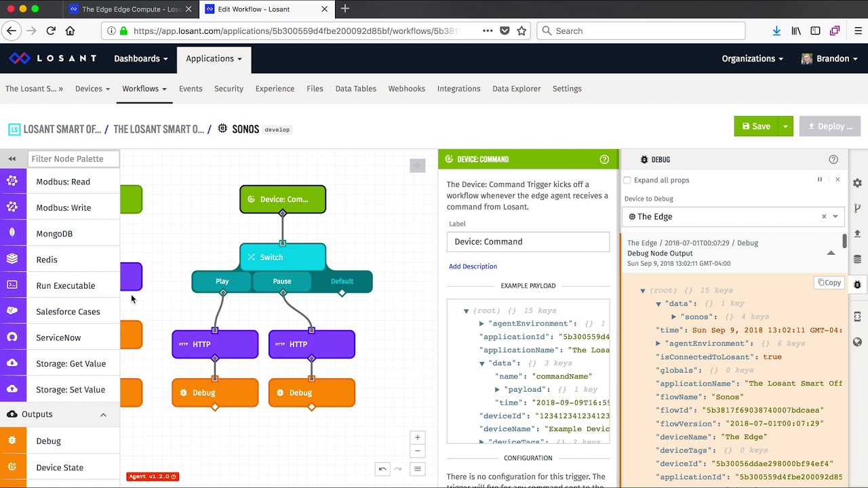Screen dimensions: 868x488
Task: Open Debug panel help question icon
Action: click(833, 159)
